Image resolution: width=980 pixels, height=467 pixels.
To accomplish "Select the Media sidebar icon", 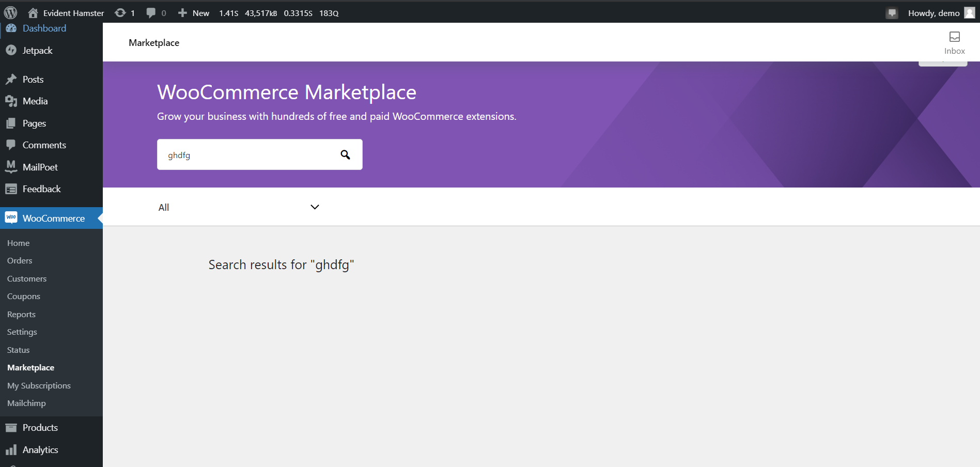I will [x=11, y=101].
